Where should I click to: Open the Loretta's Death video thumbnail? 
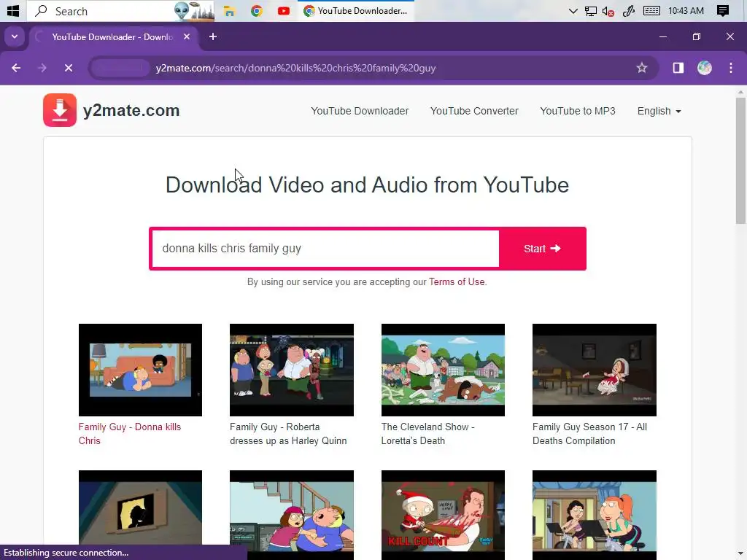[443, 370]
